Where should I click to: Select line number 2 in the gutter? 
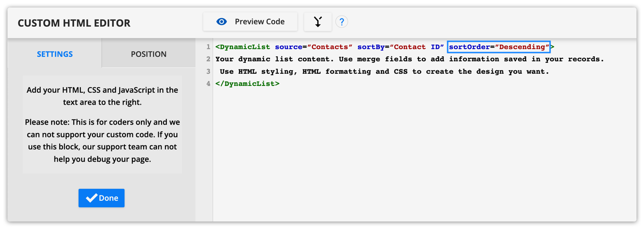click(208, 59)
